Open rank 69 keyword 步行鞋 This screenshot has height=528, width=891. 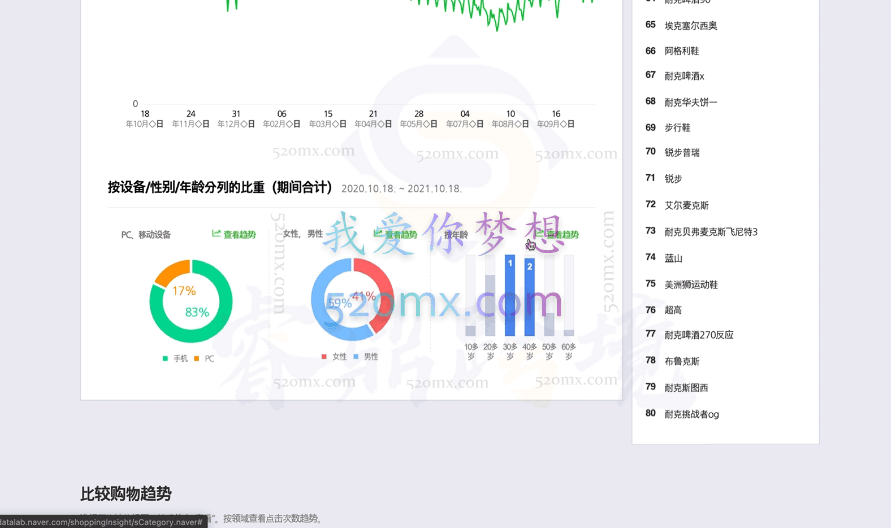click(677, 128)
